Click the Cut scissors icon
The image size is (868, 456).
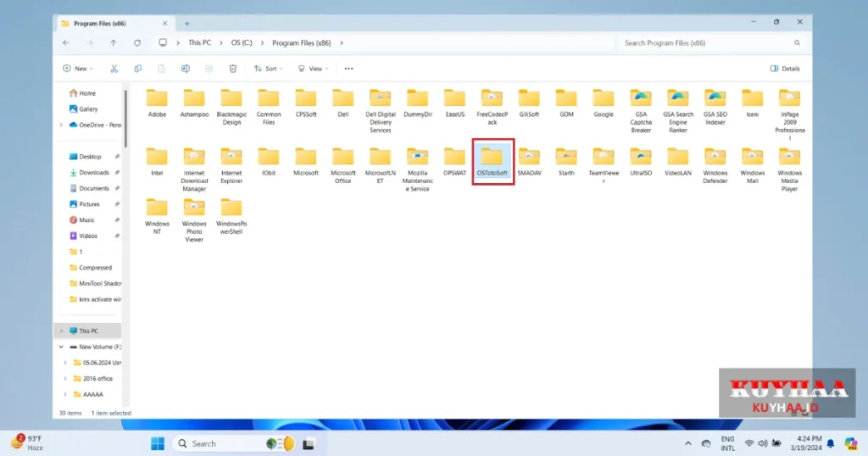pyautogui.click(x=114, y=69)
